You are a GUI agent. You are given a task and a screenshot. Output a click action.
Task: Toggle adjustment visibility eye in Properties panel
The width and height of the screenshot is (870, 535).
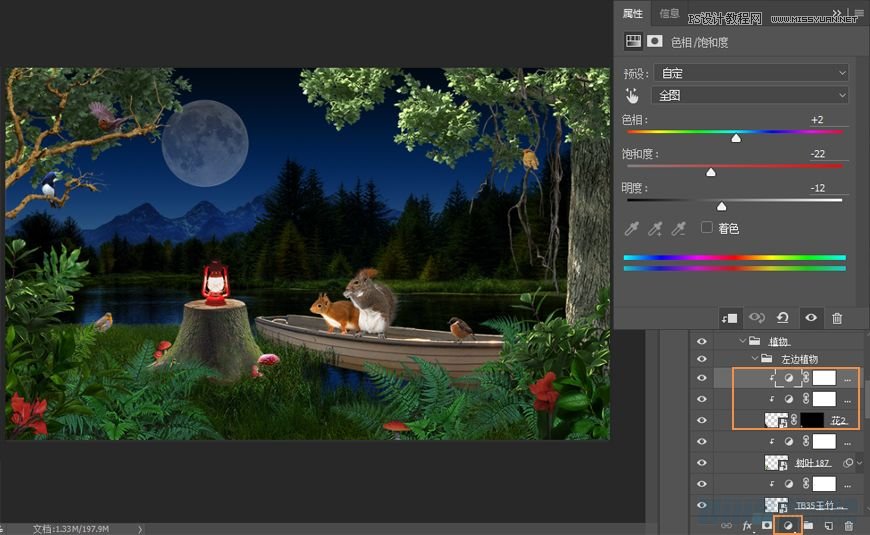[810, 317]
